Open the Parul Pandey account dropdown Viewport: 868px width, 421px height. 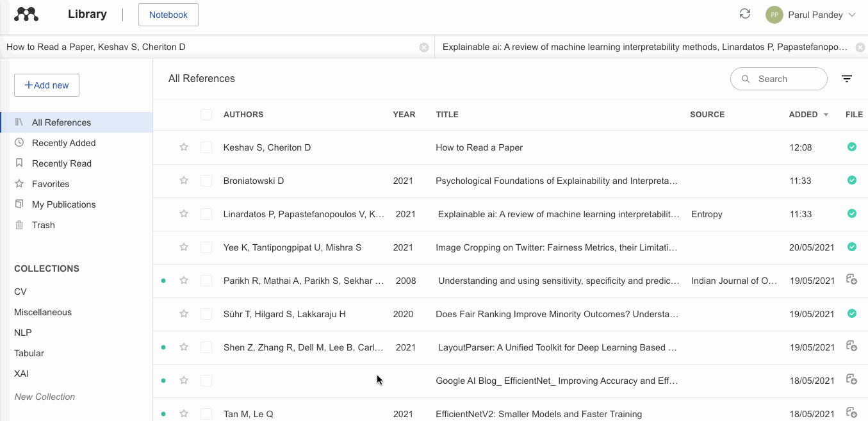(812, 15)
